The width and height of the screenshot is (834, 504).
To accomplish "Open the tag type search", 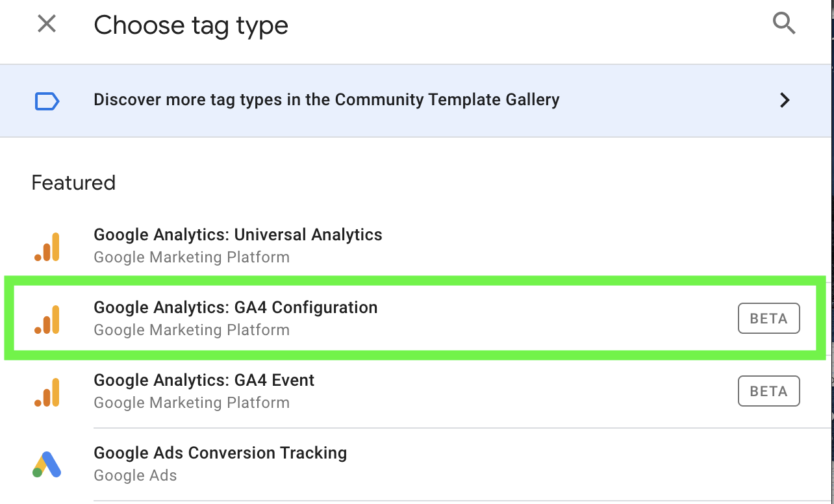I will point(784,25).
